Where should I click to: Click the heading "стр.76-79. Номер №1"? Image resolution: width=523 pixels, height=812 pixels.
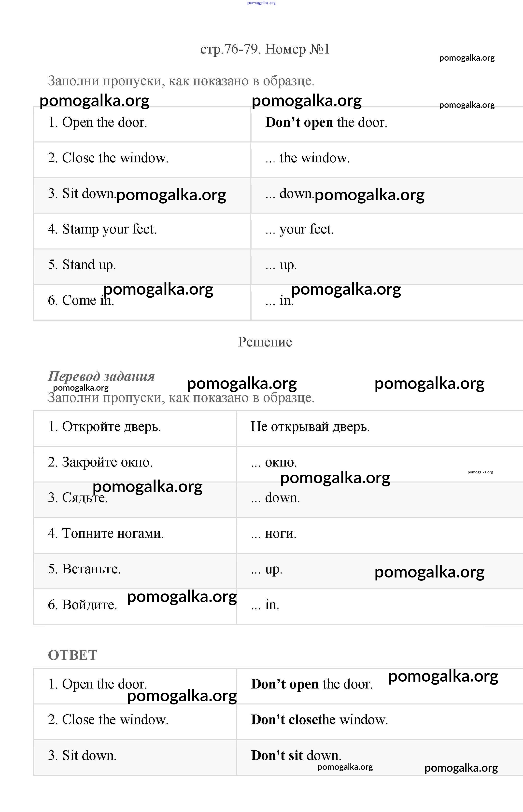coord(265,50)
